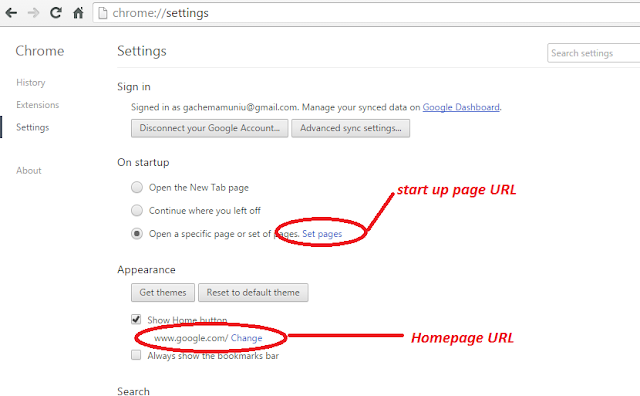The image size is (640, 396).
Task: Click the browser Forward arrow
Action: (33, 13)
